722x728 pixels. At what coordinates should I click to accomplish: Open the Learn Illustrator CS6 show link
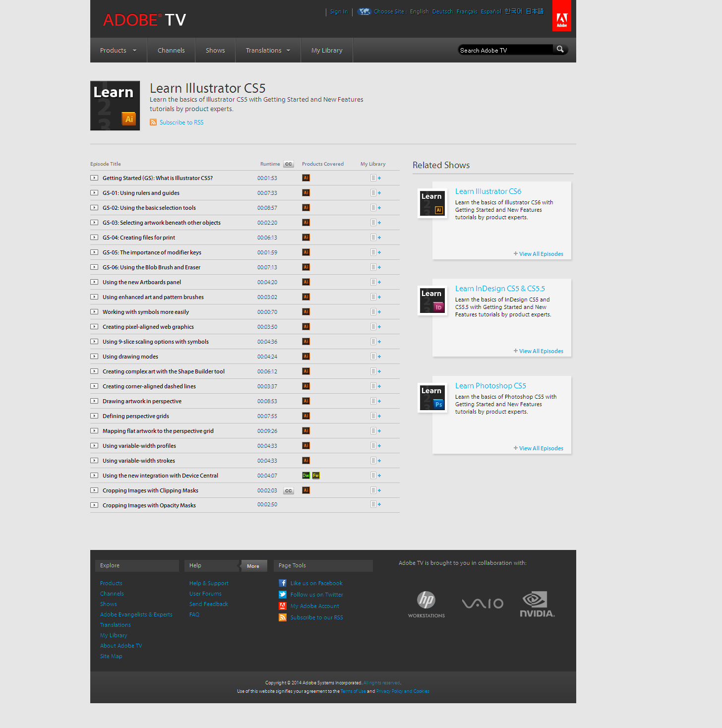click(x=488, y=191)
